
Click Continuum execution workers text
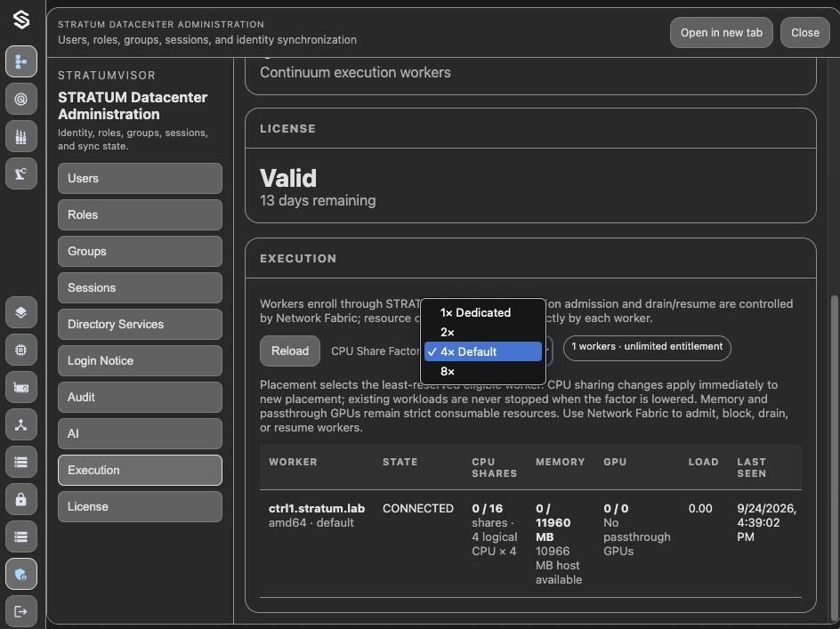355,72
